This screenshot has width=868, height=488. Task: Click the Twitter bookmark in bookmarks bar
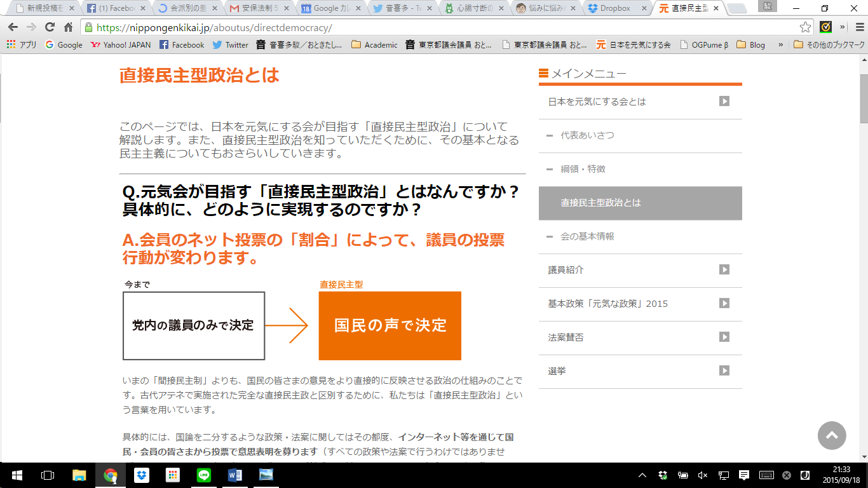point(230,45)
